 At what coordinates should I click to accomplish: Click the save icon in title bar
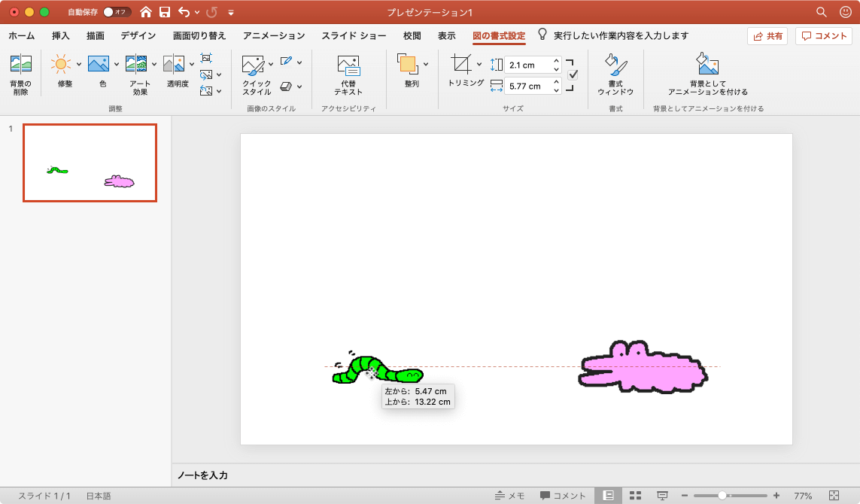(164, 12)
